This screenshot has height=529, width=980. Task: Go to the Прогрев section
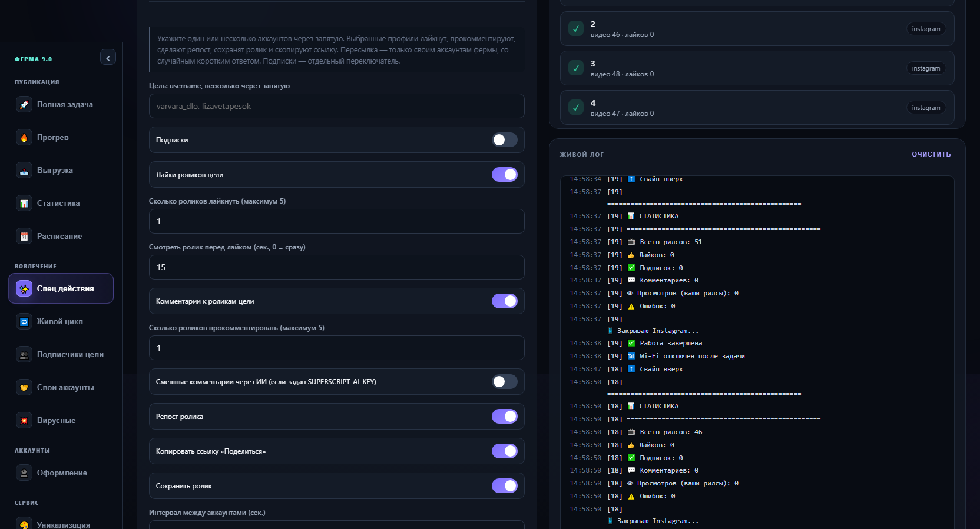(x=61, y=138)
